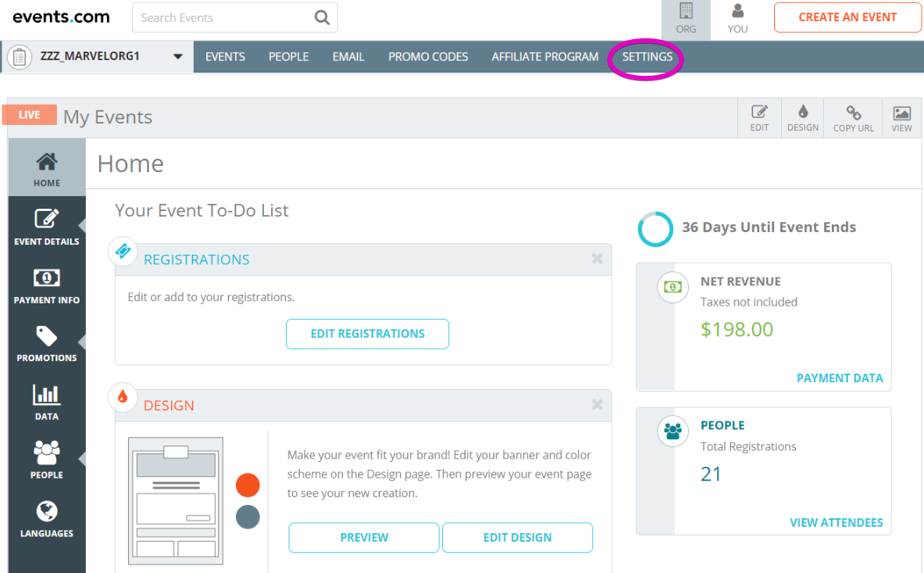924x573 pixels.
Task: Click the Create An Event button
Action: pyautogui.click(x=847, y=18)
